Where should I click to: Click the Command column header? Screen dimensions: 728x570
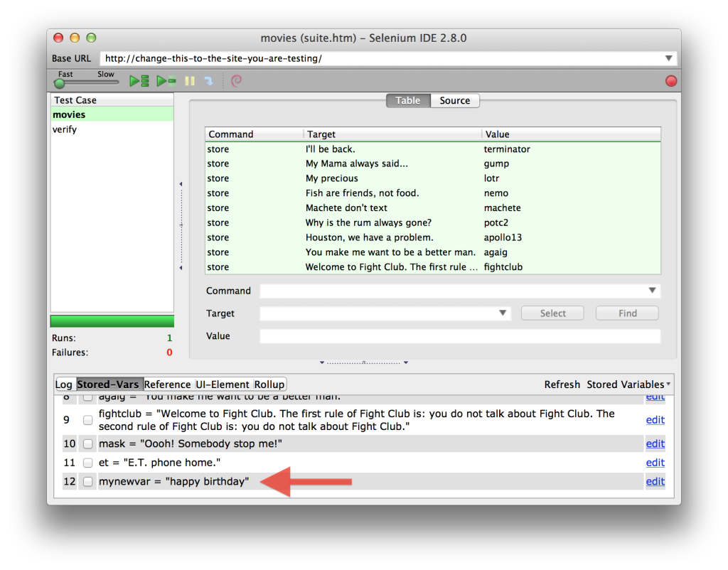[254, 134]
